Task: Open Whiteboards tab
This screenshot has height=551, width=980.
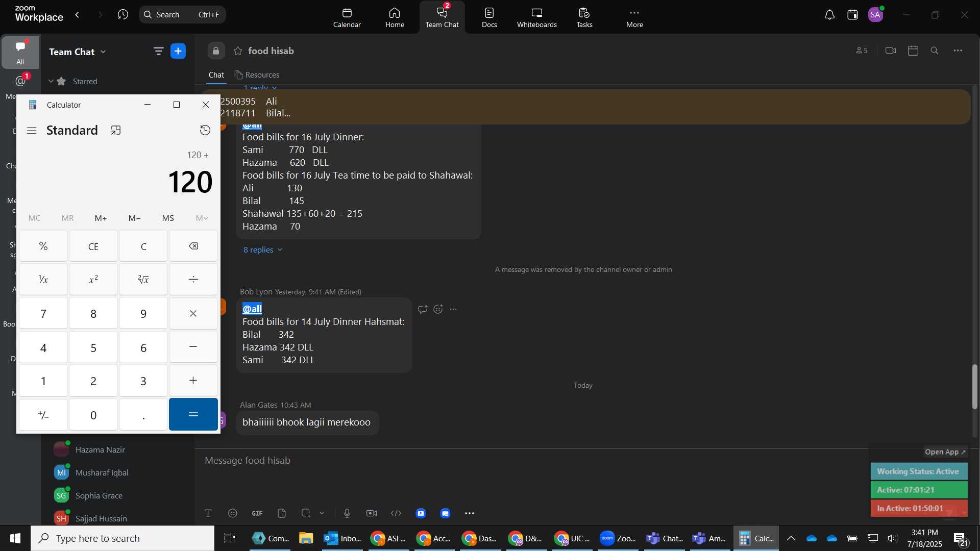Action: 536,17
